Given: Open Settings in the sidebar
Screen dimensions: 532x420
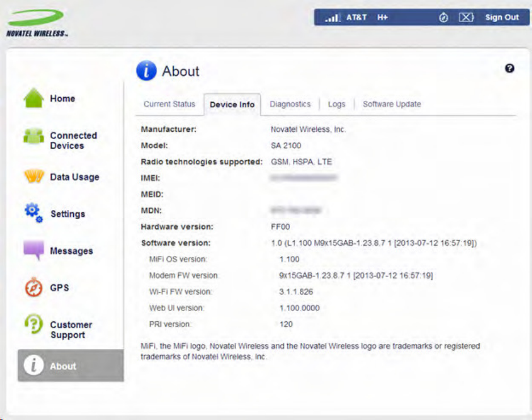Looking at the screenshot, I should click(68, 214).
